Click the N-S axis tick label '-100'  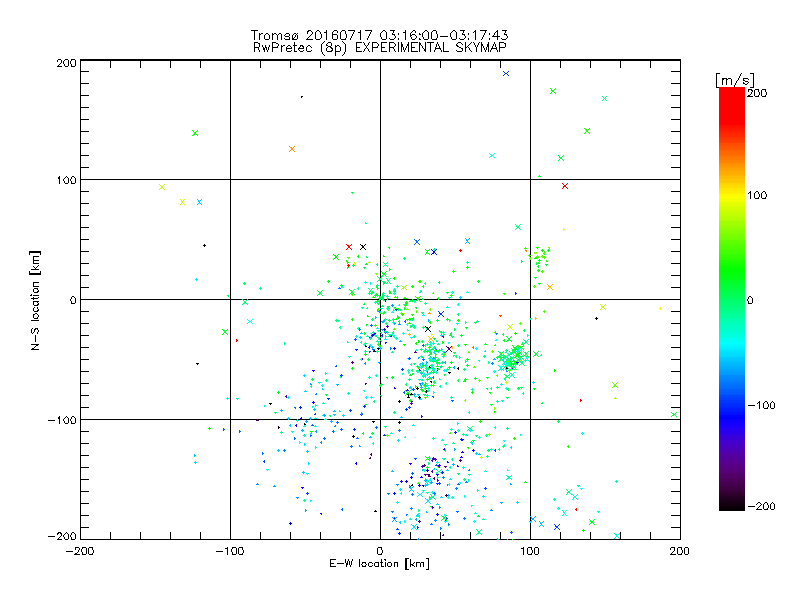62,420
